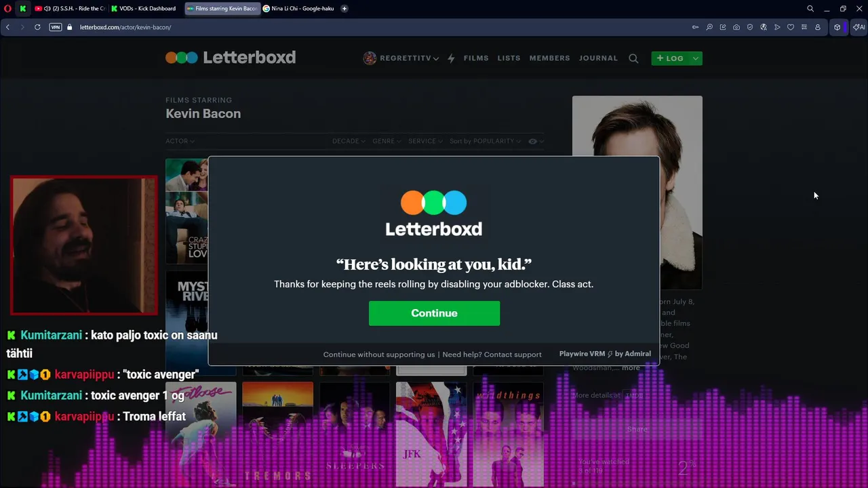Open the LISTS nav item
868x488 pixels.
pyautogui.click(x=509, y=58)
